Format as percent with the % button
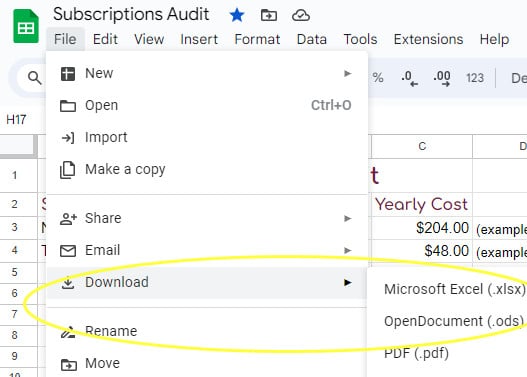 (x=378, y=78)
